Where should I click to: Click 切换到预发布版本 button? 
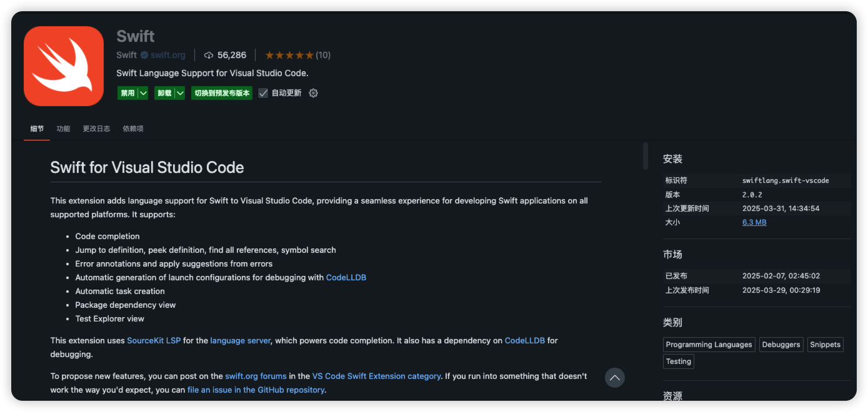[222, 93]
